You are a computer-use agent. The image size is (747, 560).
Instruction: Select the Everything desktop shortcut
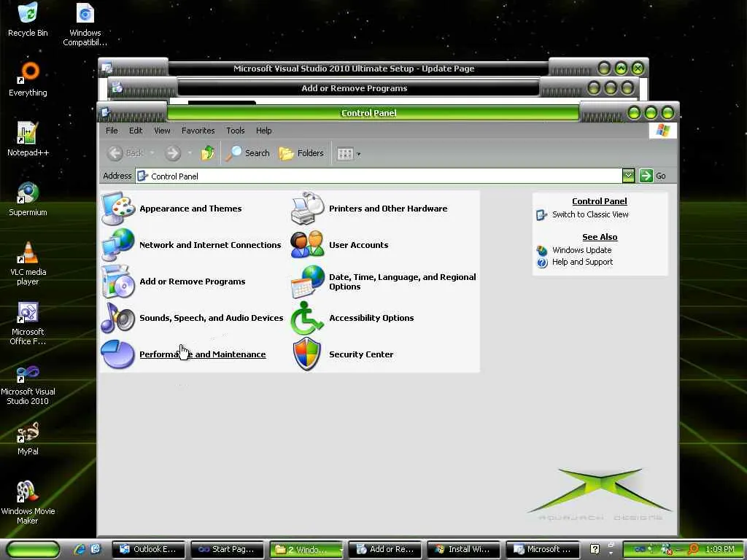[x=28, y=79]
